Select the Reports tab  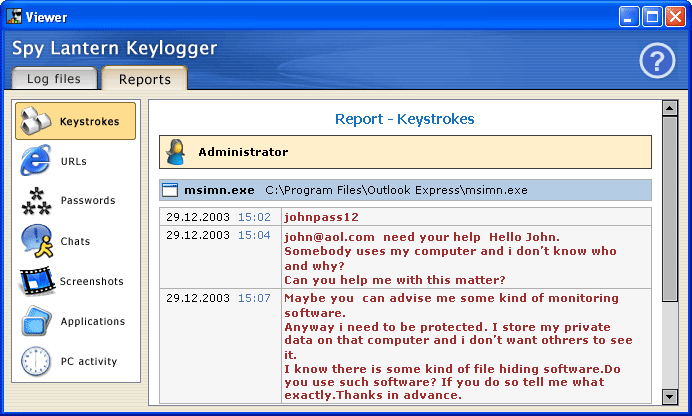(x=145, y=79)
